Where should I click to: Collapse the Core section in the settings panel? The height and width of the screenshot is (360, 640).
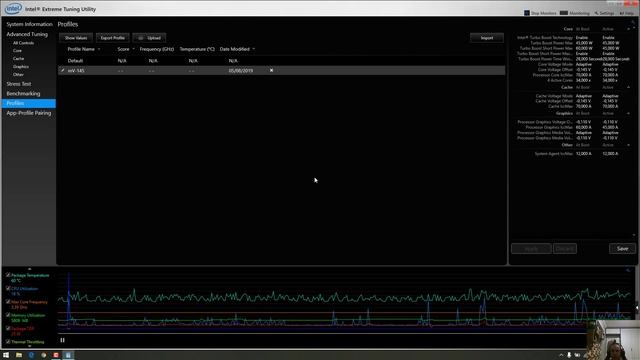629,29
